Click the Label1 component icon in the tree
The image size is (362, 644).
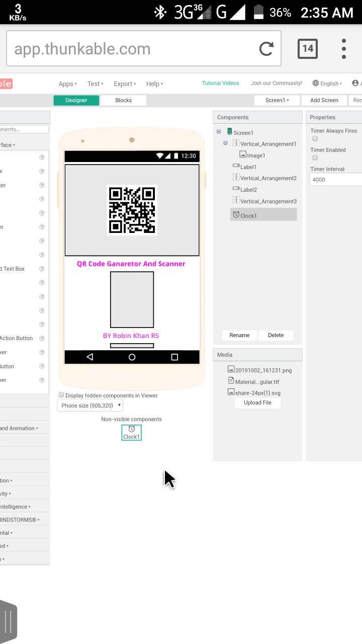point(236,166)
